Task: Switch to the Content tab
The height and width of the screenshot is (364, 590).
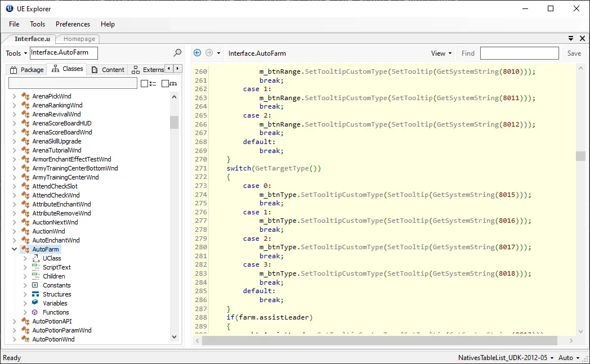Action: pos(108,70)
